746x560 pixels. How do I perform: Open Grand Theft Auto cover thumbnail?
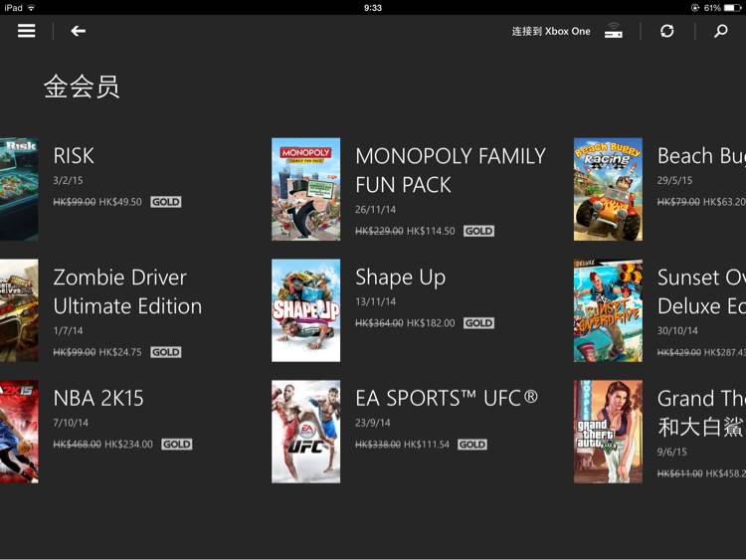[x=608, y=432]
